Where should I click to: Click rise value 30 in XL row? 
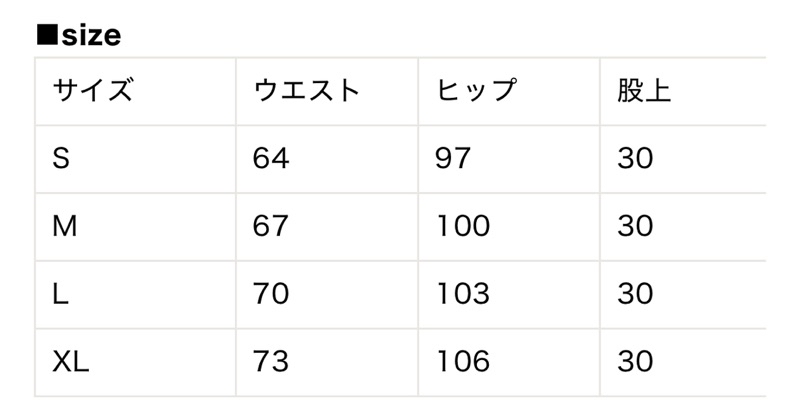[635, 362]
